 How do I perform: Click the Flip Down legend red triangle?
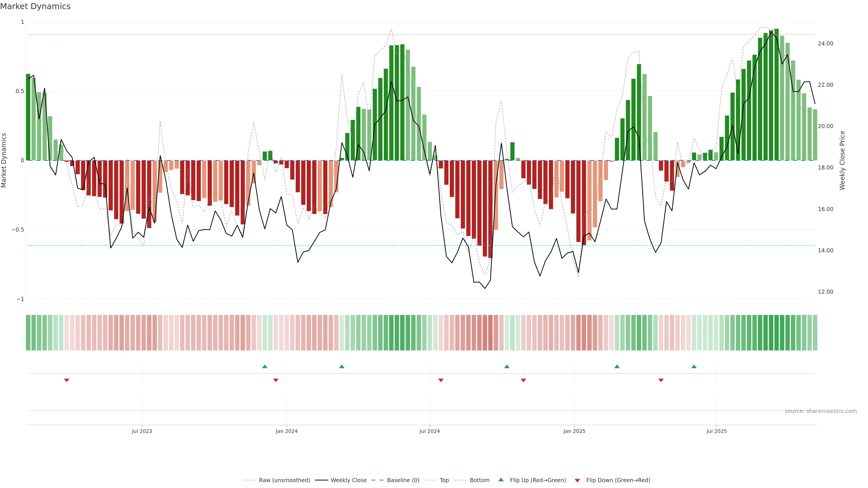[x=577, y=481]
